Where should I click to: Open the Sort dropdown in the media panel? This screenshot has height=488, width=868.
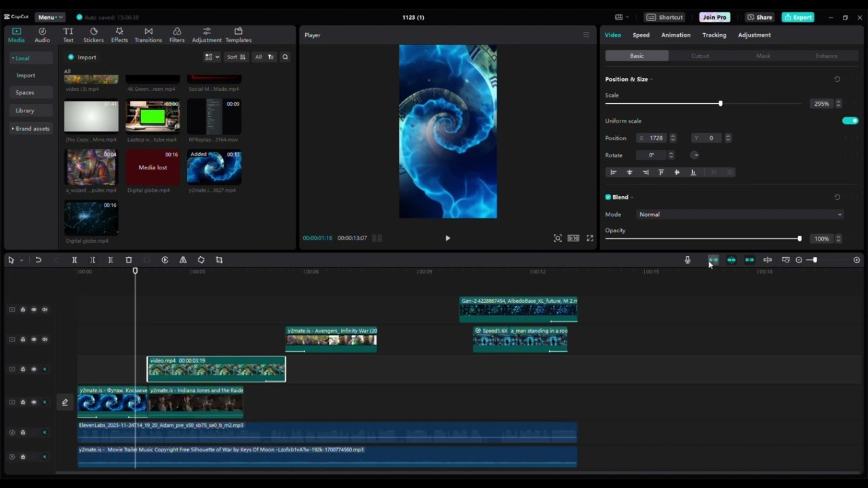coord(236,57)
